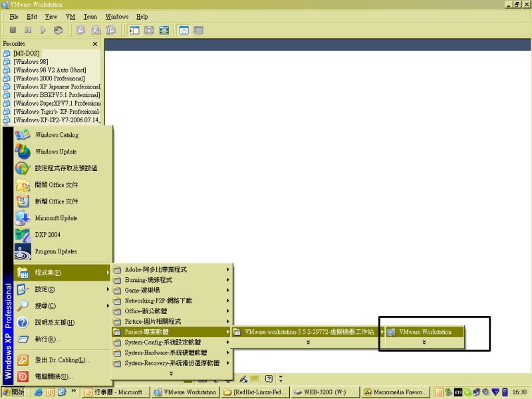The image size is (532, 399).
Task: Click the Power On play toolbar icon
Action: point(43,30)
